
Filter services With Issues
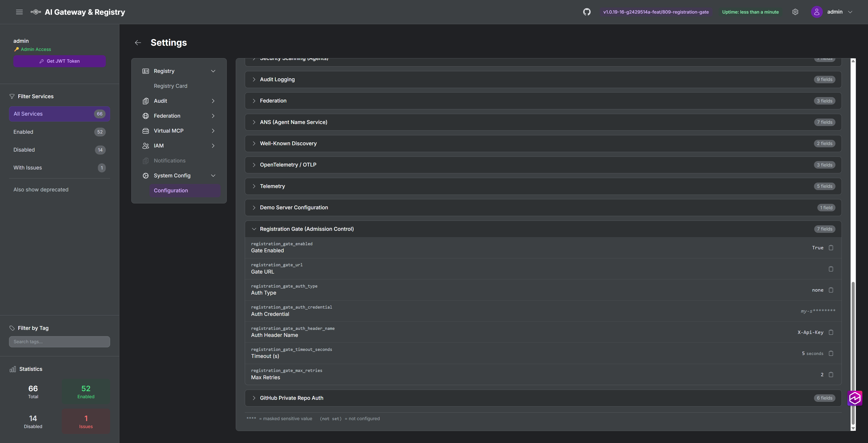pyautogui.click(x=59, y=168)
